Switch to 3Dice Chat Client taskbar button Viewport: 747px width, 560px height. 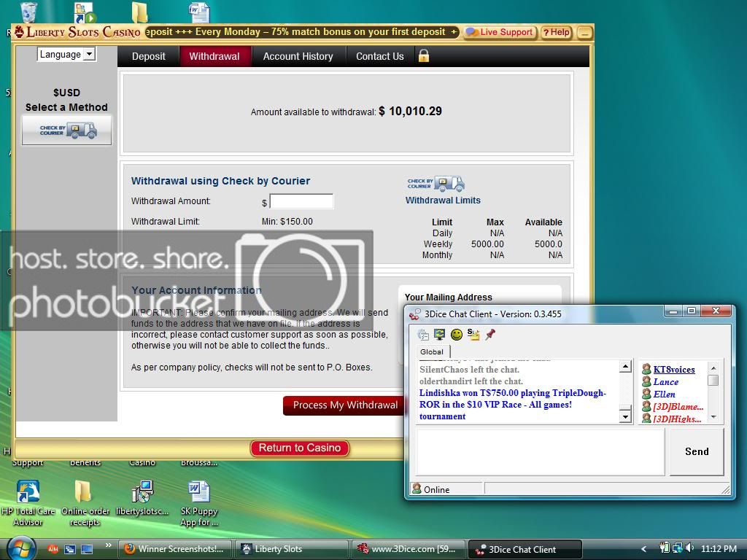tap(525, 549)
